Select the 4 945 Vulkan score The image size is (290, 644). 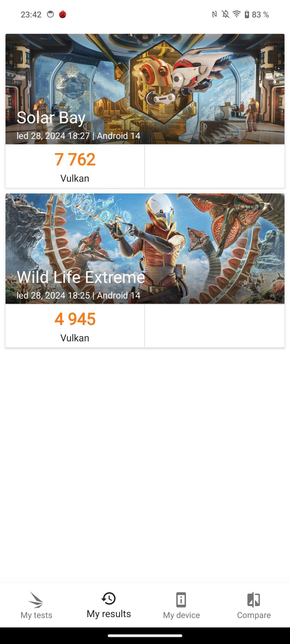75,326
